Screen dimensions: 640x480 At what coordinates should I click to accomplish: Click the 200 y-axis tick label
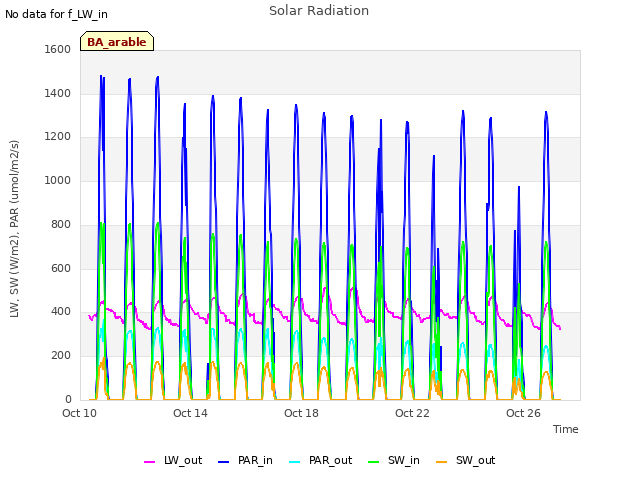(61, 356)
